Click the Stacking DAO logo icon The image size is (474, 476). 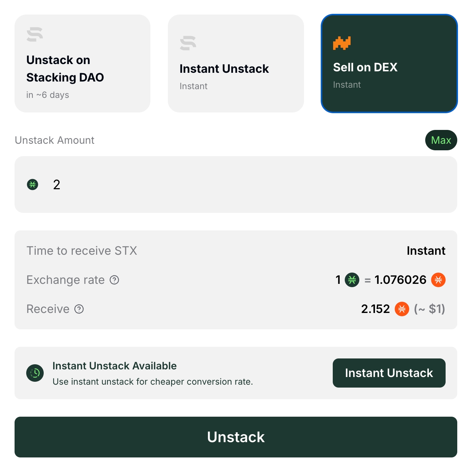(35, 35)
